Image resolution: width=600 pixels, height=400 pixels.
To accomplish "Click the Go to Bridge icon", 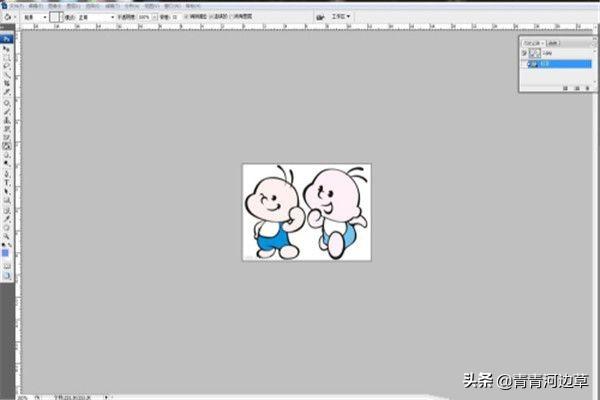I will point(320,17).
